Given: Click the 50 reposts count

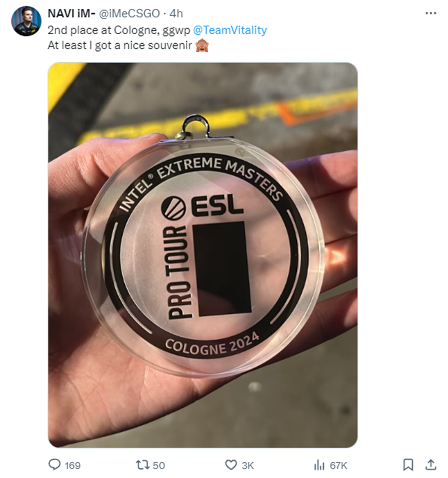Looking at the screenshot, I should (x=158, y=466).
